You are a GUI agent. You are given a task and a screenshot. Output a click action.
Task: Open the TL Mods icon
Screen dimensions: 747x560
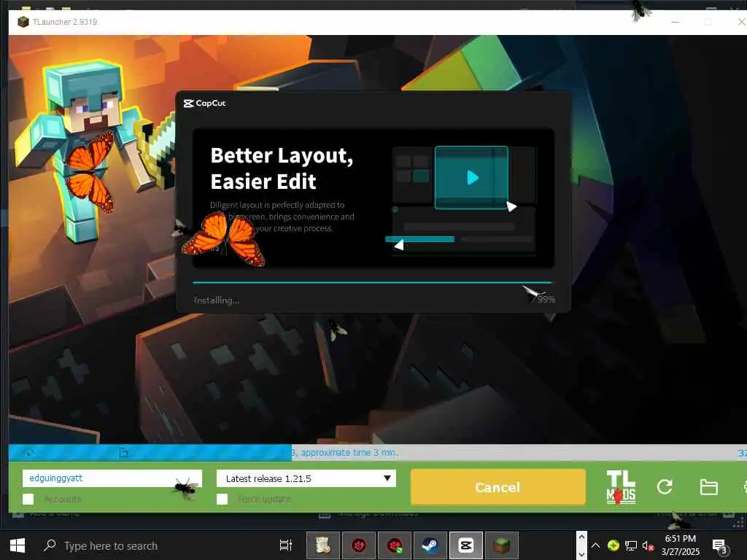coord(621,486)
